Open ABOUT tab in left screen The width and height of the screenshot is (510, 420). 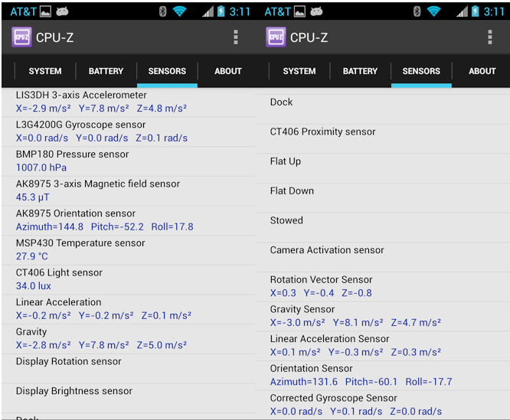coord(228,71)
